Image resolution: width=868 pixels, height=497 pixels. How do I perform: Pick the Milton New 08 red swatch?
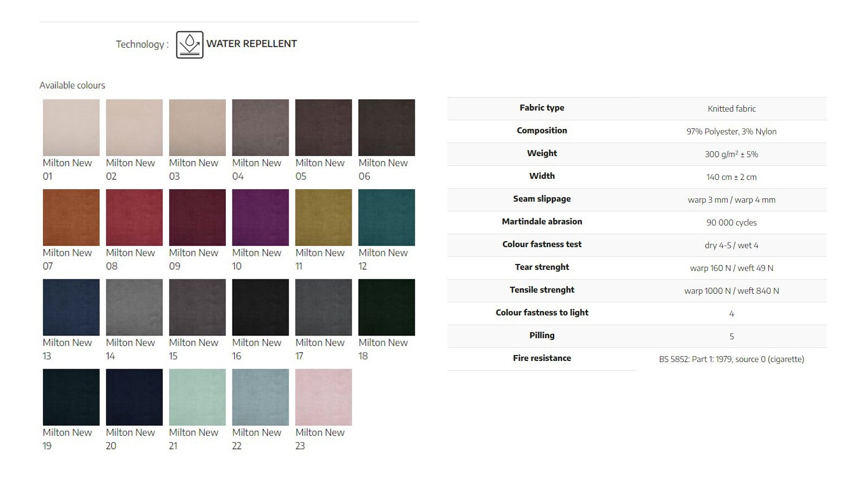134,217
